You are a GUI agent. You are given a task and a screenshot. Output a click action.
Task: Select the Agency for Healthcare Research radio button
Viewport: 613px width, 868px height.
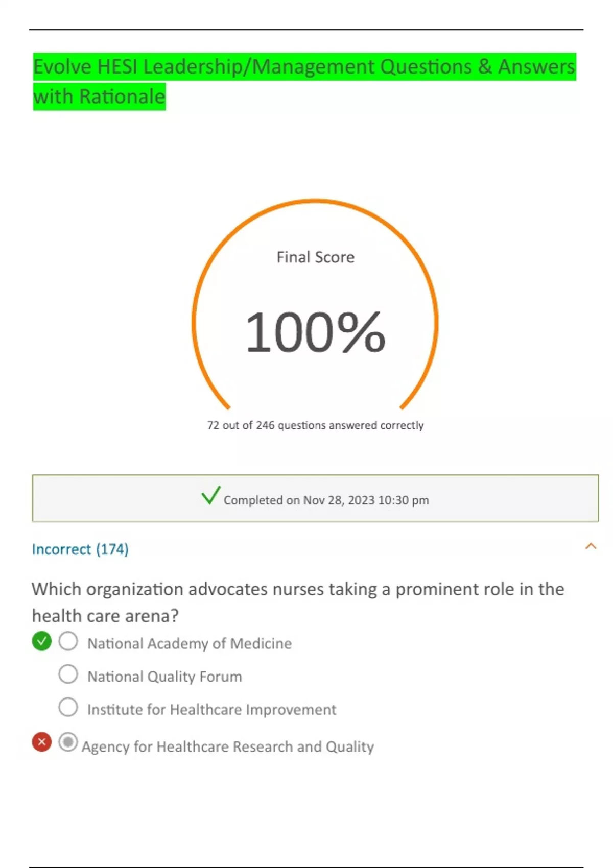point(68,742)
